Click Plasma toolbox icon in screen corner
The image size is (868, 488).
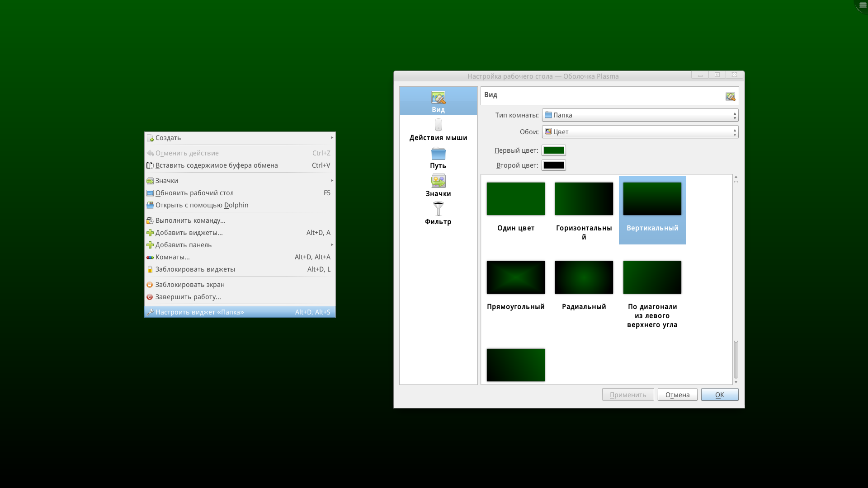click(x=863, y=5)
